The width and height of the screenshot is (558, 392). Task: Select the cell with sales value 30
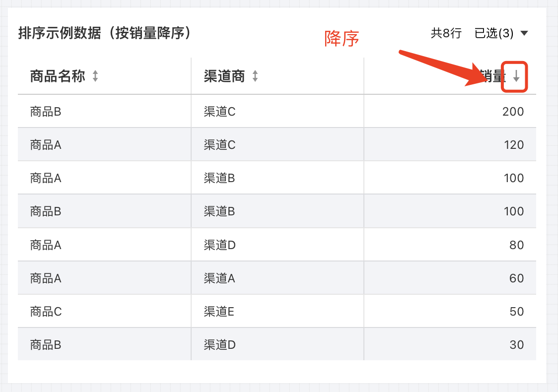click(450, 344)
